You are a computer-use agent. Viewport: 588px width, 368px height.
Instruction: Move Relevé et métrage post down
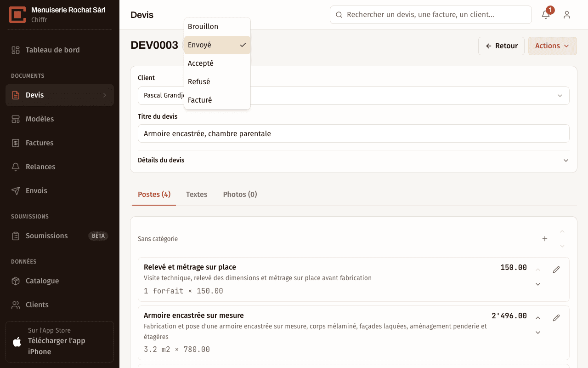pyautogui.click(x=538, y=284)
